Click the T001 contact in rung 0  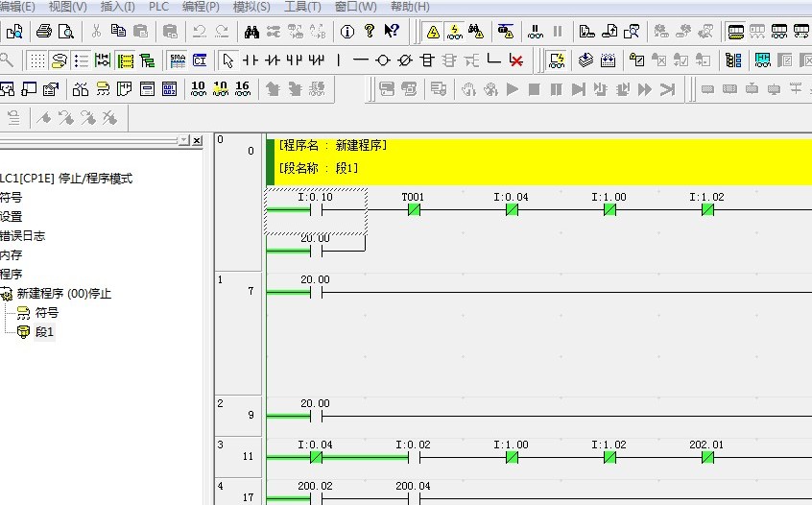click(x=414, y=210)
